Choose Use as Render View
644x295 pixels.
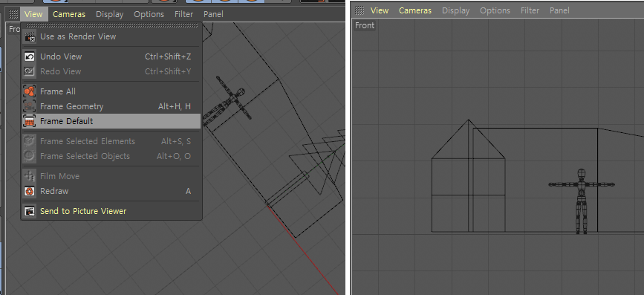pyautogui.click(x=111, y=36)
